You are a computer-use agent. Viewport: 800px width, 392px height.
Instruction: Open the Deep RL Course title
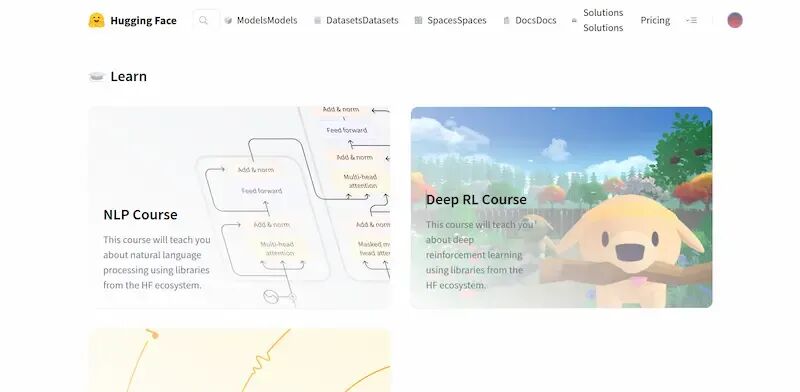point(476,200)
